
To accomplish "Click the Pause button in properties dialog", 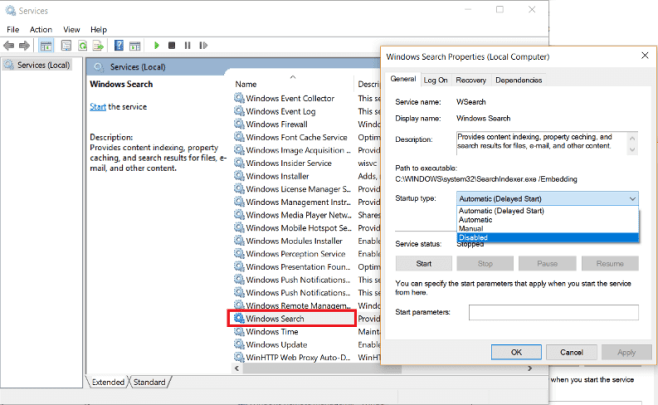I will pyautogui.click(x=547, y=264).
